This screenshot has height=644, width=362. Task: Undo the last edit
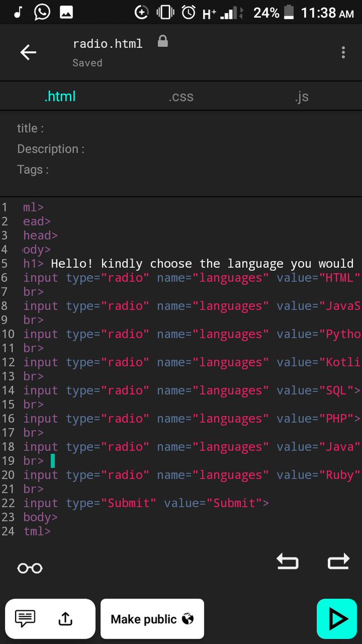click(x=287, y=561)
